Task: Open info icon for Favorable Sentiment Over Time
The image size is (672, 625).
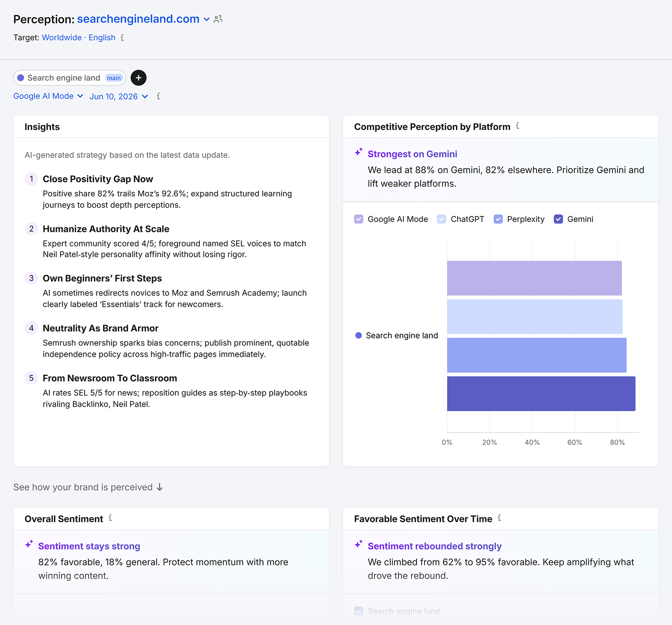Action: click(x=500, y=518)
